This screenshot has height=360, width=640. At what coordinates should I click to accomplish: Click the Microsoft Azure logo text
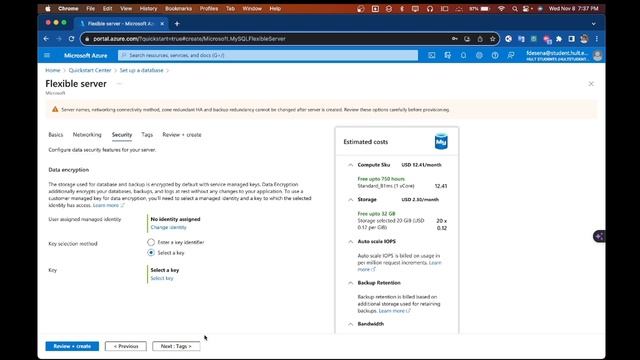coord(86,55)
